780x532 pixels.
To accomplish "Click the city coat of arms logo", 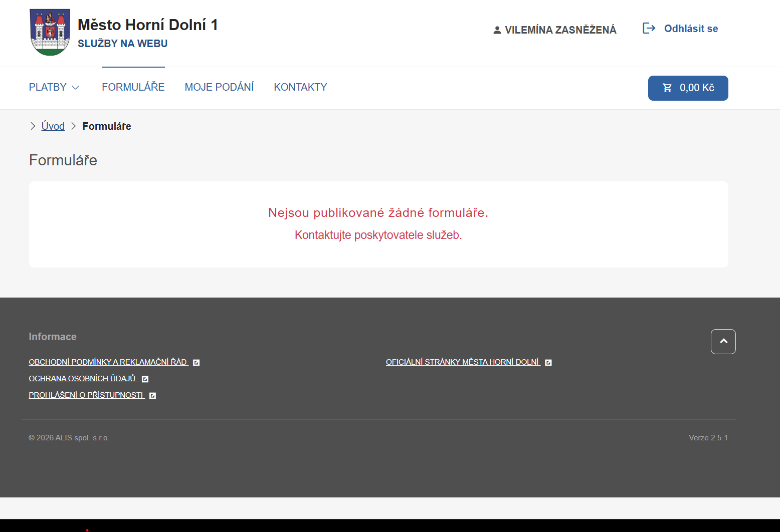I will (50, 32).
